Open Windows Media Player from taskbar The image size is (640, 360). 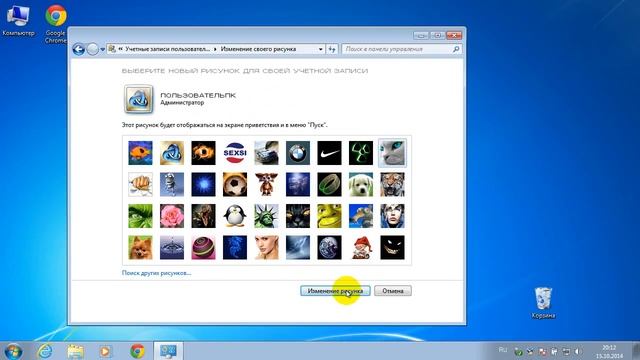click(105, 351)
